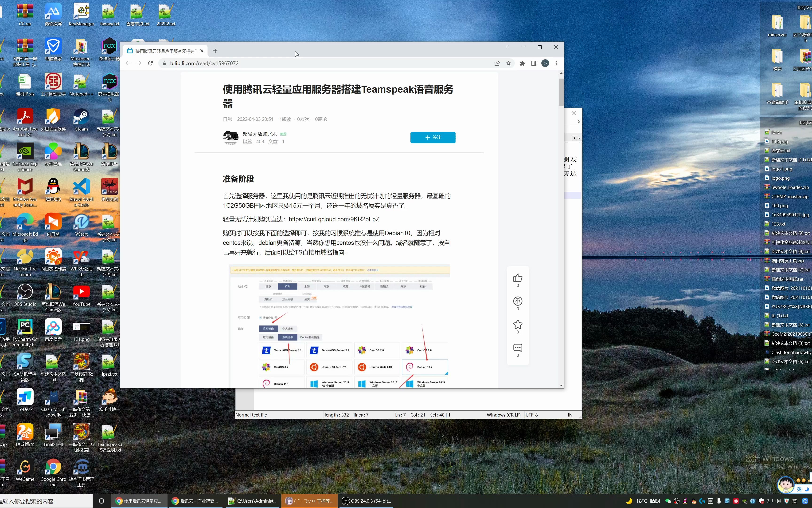This screenshot has width=812, height=508.
Task: Open author 超级无敌帅比乐 profile name
Action: point(260,134)
